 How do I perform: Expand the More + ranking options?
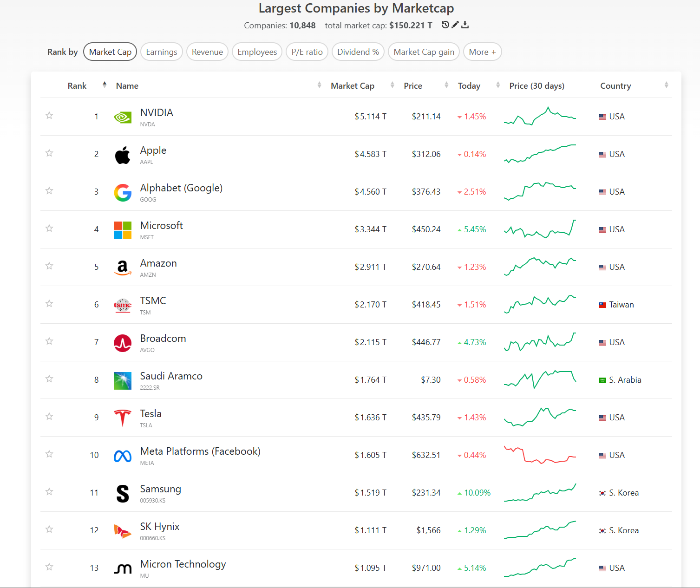pos(482,52)
